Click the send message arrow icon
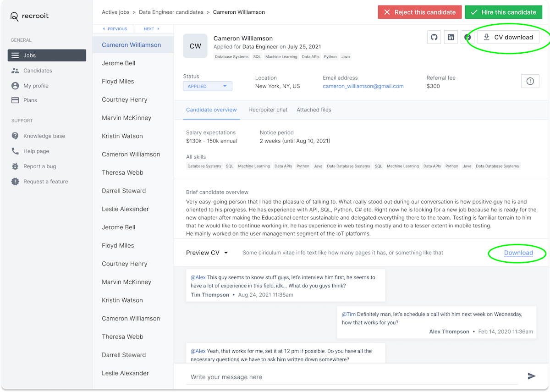This screenshot has height=392, width=550. (532, 376)
